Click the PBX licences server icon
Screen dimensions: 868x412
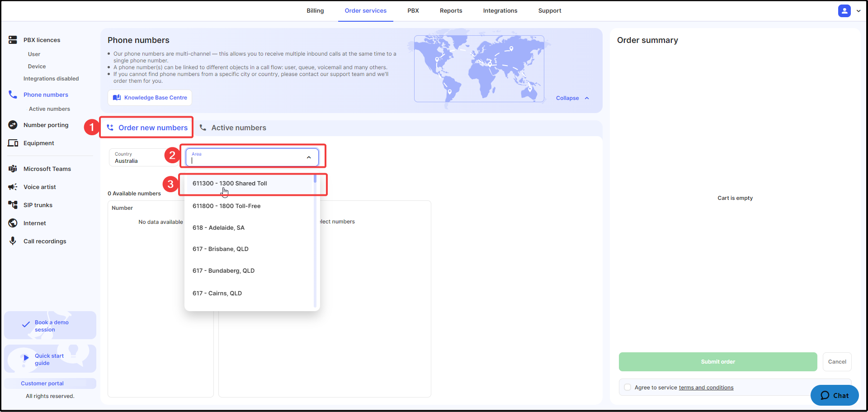click(x=13, y=40)
